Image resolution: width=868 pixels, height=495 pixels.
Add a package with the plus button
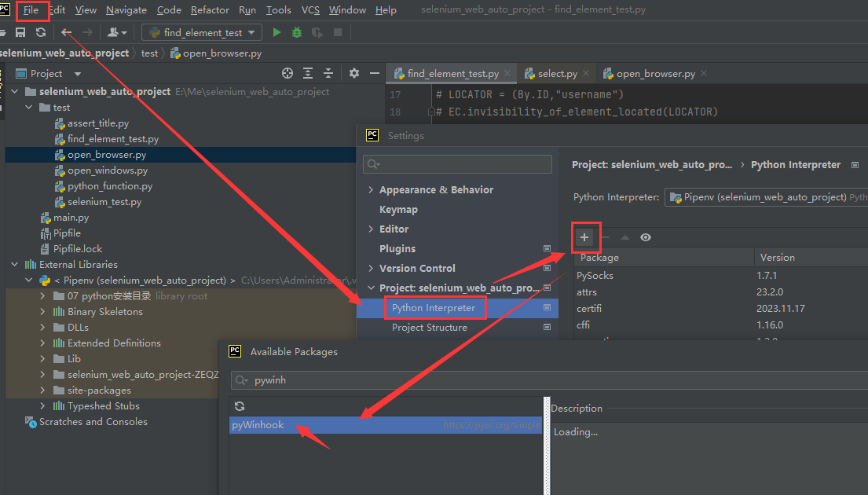click(x=584, y=237)
